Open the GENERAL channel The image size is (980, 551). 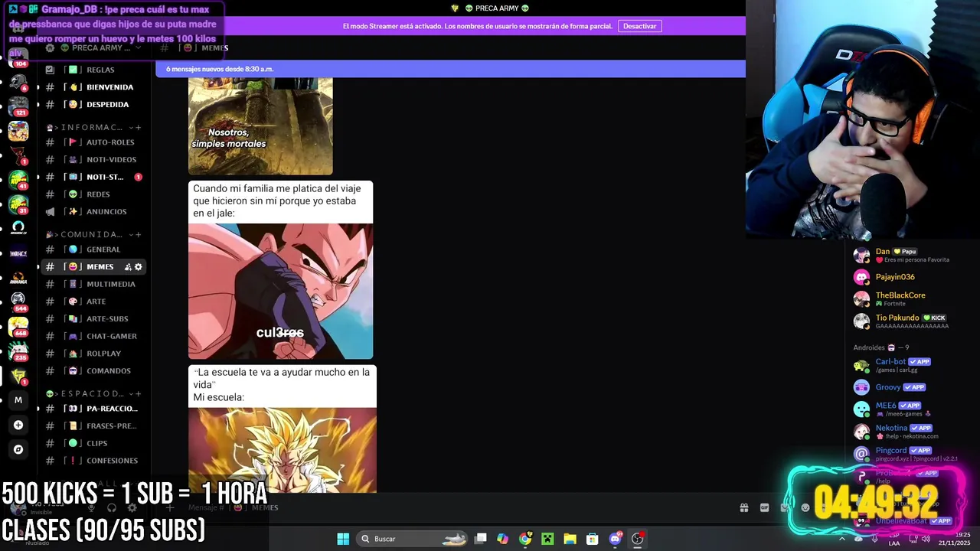pyautogui.click(x=93, y=249)
